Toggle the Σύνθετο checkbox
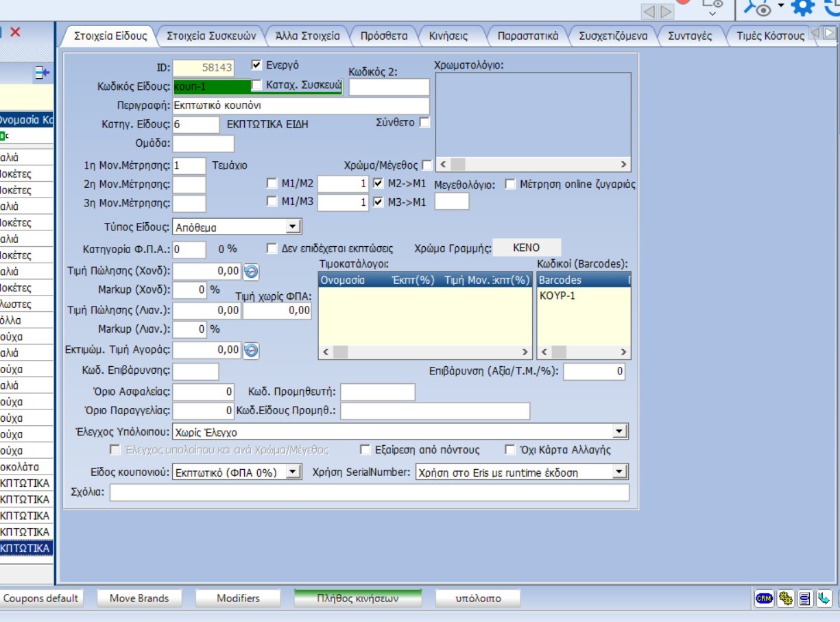This screenshot has width=840, height=622. click(x=424, y=123)
